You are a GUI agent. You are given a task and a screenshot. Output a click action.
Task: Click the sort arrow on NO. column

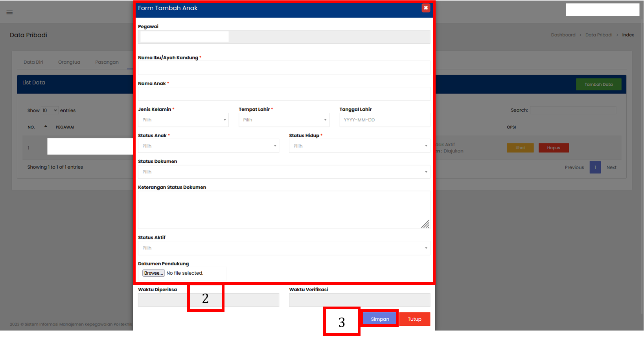pos(46,127)
